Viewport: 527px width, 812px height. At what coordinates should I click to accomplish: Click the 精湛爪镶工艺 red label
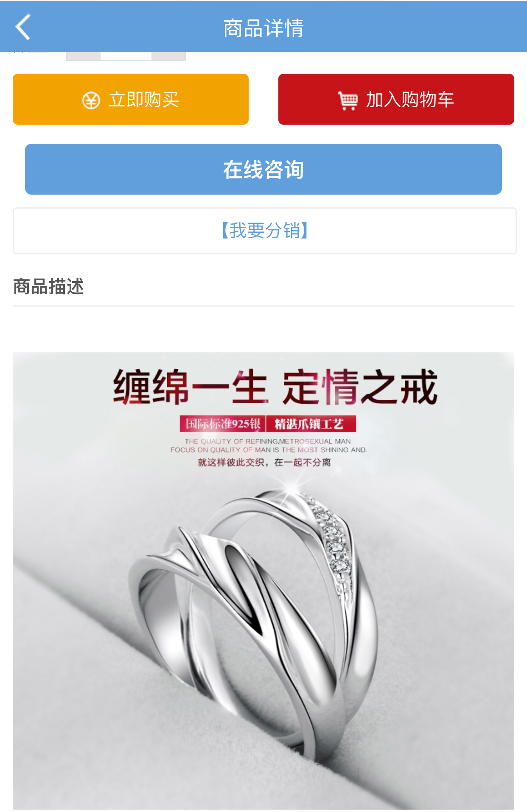point(311,424)
